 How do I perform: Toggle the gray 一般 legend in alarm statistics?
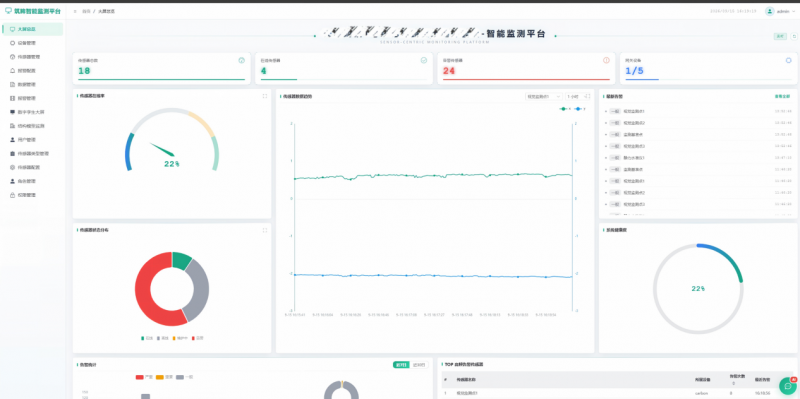[185, 377]
